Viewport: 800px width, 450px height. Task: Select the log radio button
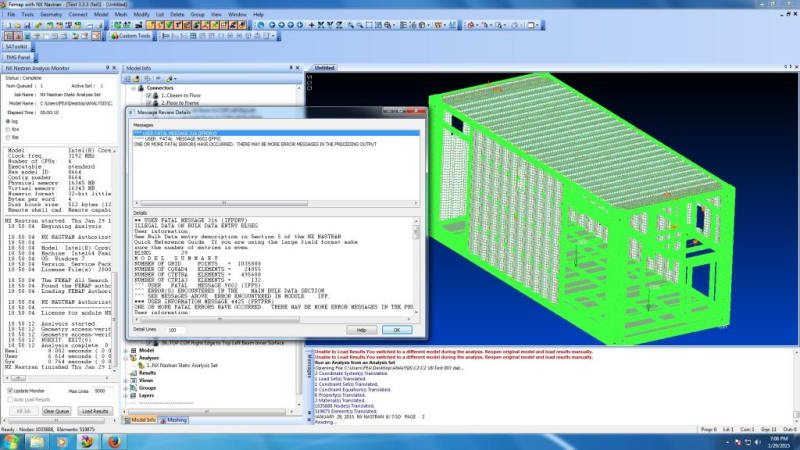tap(8, 121)
